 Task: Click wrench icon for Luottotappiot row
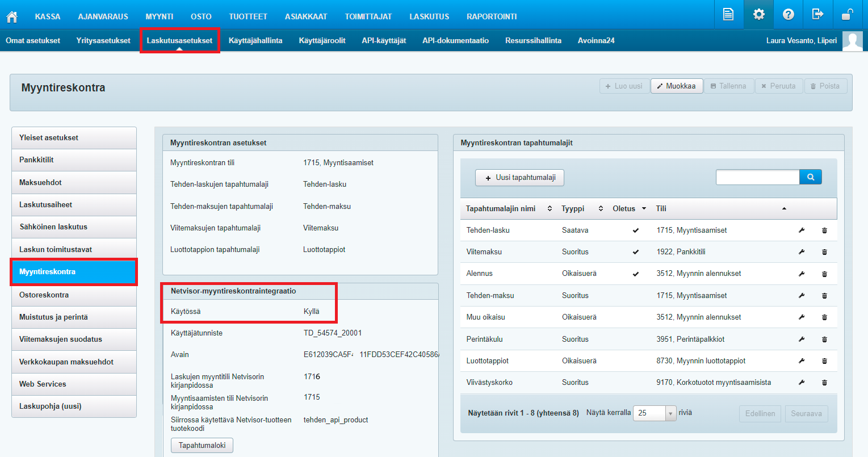tap(802, 361)
